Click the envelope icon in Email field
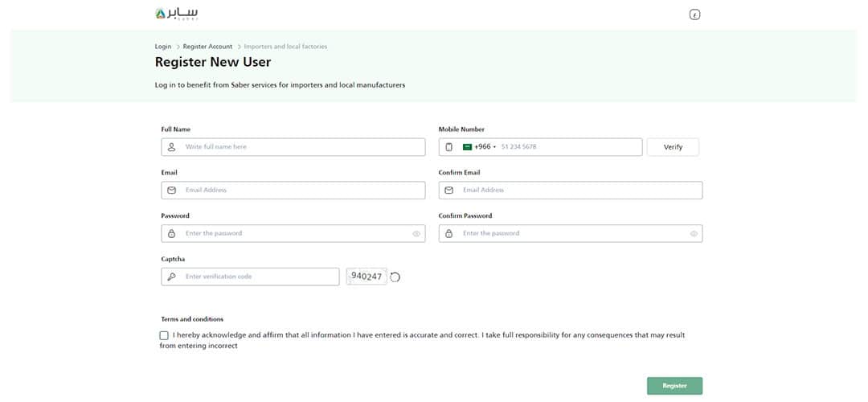 click(172, 190)
